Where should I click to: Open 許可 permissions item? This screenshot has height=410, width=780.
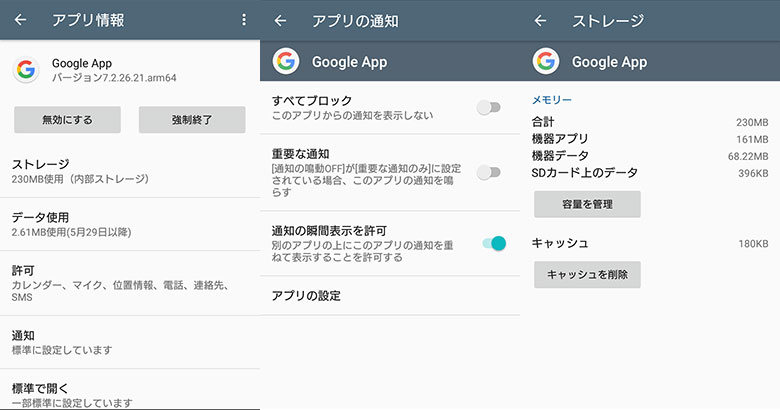130,284
